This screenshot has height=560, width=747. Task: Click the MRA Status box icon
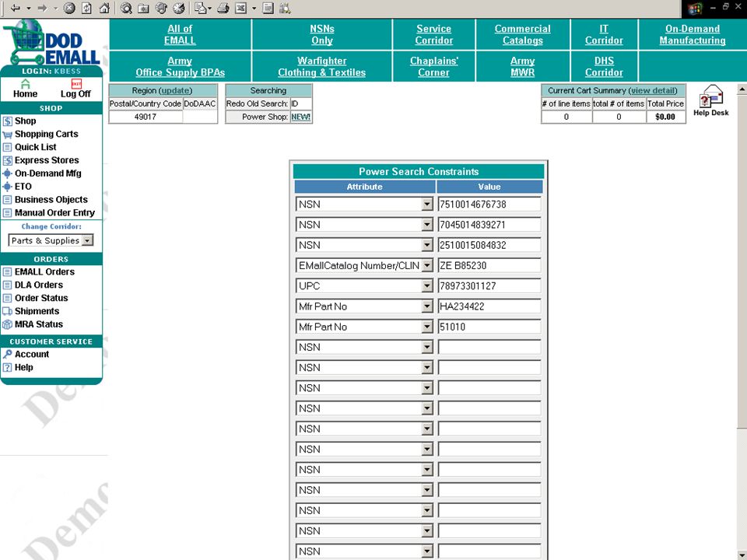point(7,324)
